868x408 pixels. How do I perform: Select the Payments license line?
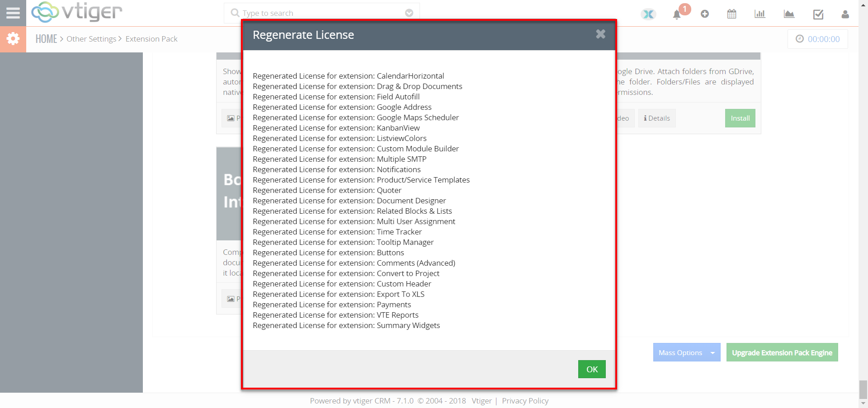point(332,305)
